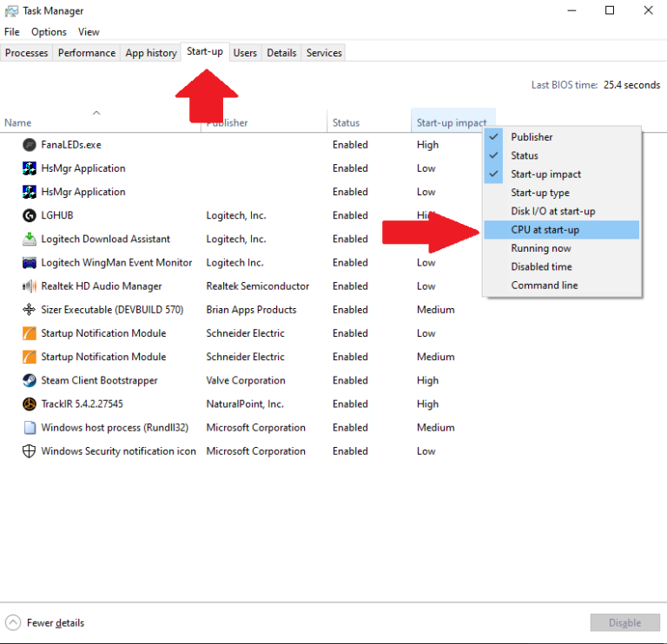This screenshot has height=644, width=667.
Task: Click the Sizer Executable icon
Action: coord(29,310)
